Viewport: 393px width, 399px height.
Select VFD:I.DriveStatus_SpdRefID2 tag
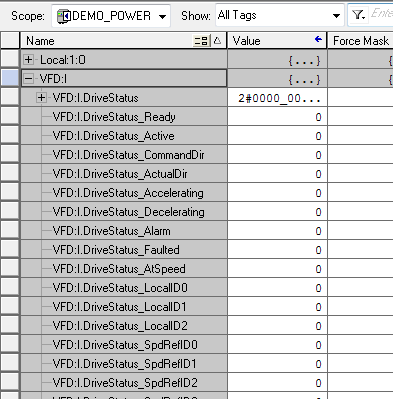tap(125, 383)
